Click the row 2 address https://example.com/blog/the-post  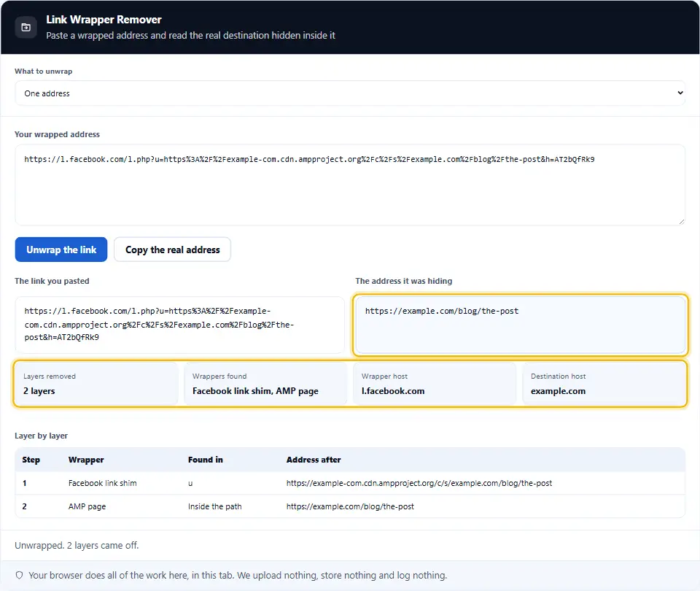coord(350,506)
